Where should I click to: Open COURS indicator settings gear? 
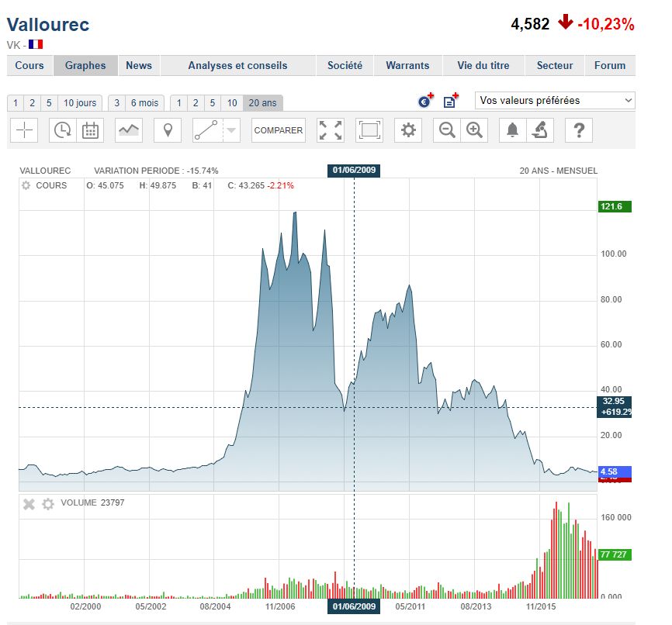(26, 185)
